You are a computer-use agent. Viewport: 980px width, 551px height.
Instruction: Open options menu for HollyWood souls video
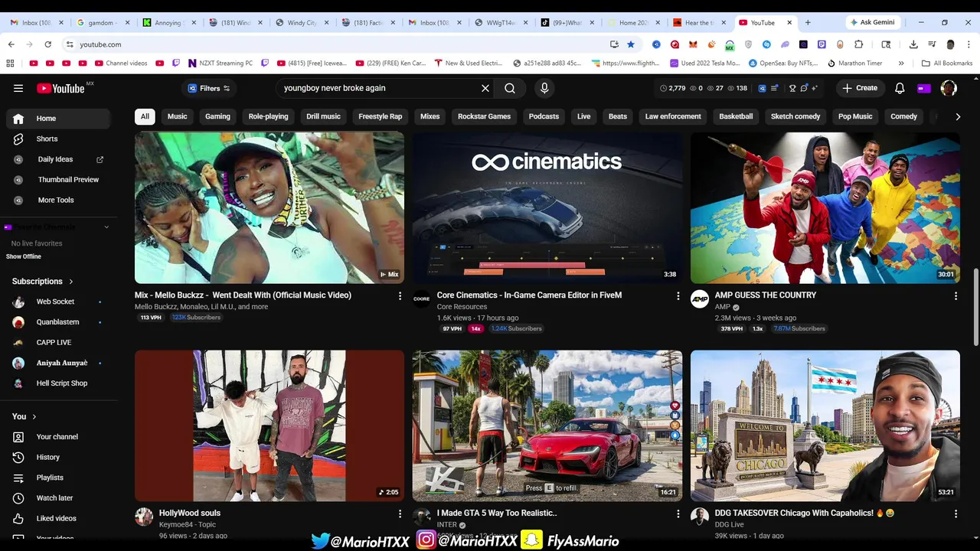(400, 514)
